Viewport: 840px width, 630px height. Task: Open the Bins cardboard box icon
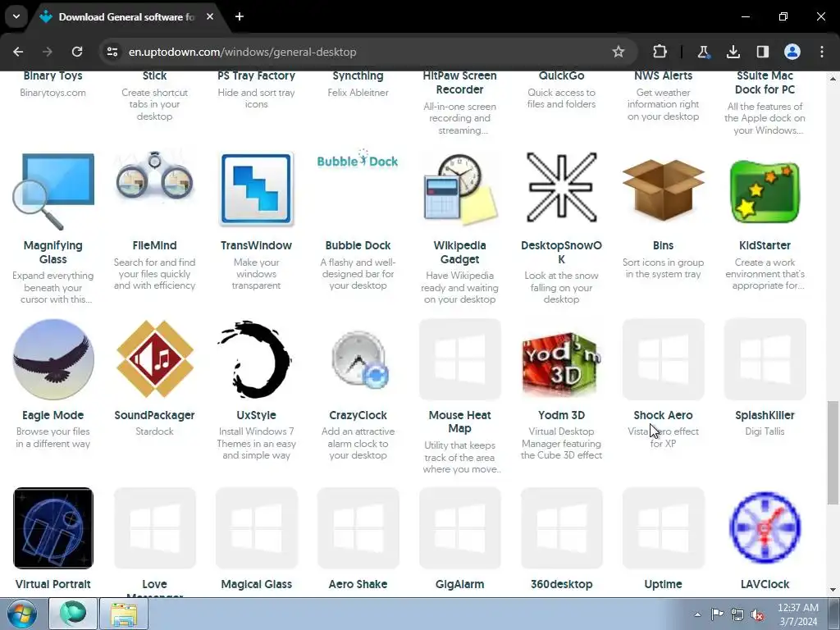point(663,189)
